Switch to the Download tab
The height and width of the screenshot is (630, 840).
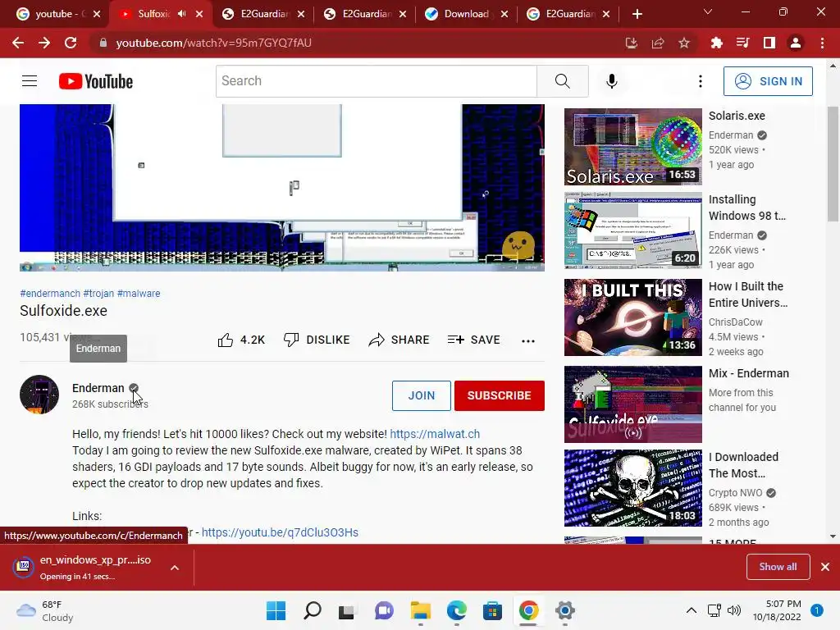click(466, 14)
